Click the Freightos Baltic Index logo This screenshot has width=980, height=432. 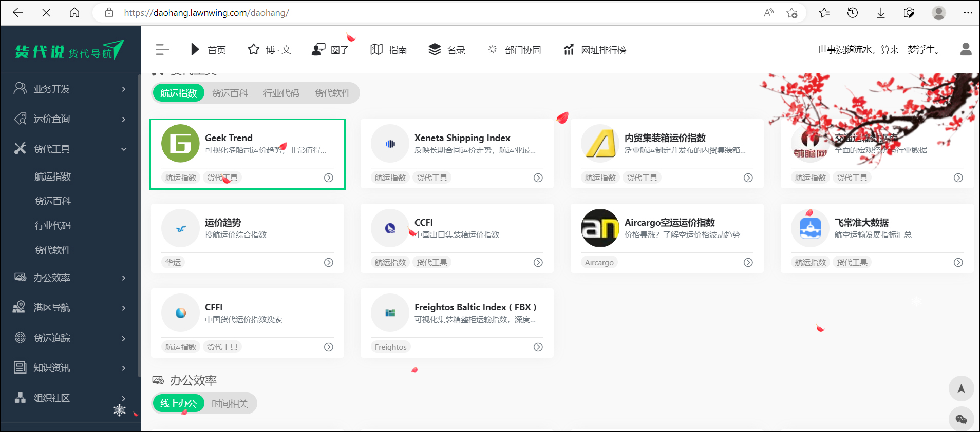390,312
